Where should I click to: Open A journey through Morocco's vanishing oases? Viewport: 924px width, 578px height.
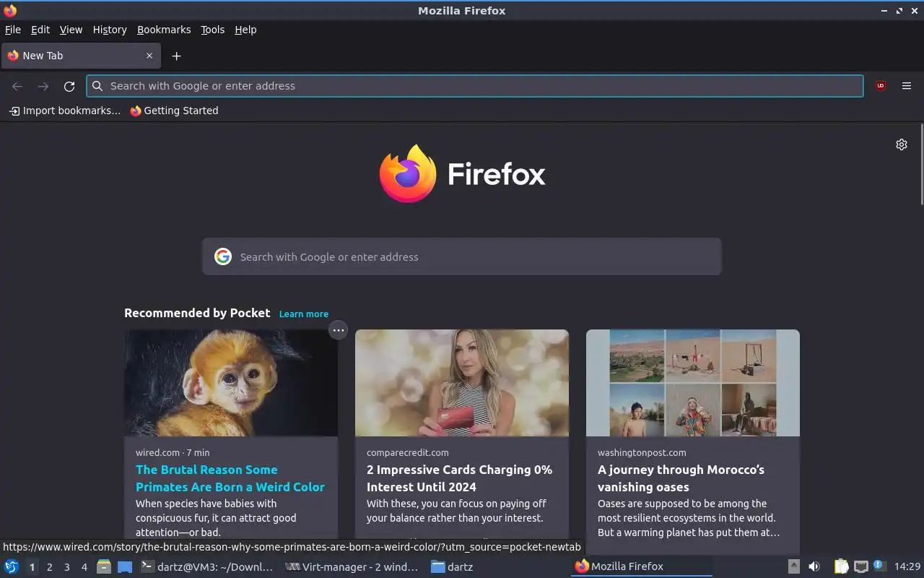point(681,478)
